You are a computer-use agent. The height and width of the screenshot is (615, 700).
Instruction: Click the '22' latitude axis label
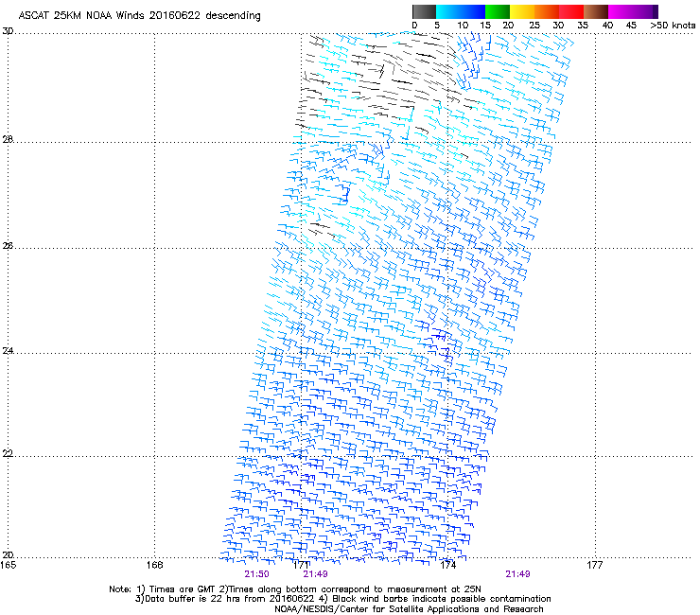(8, 453)
